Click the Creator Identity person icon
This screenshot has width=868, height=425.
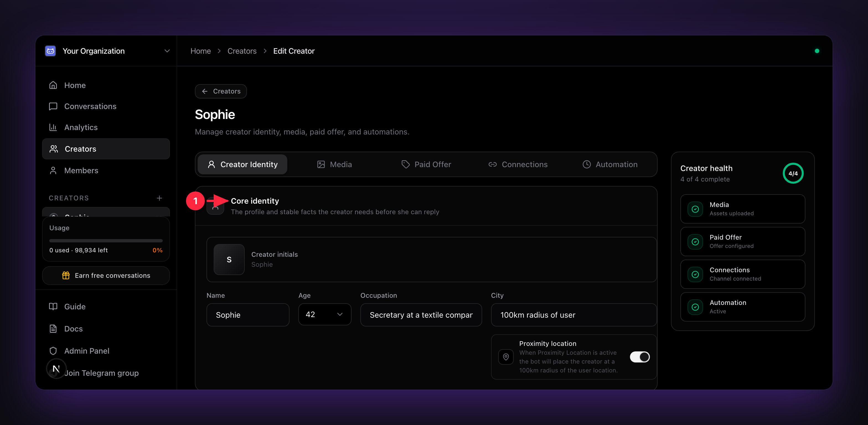pyautogui.click(x=211, y=164)
